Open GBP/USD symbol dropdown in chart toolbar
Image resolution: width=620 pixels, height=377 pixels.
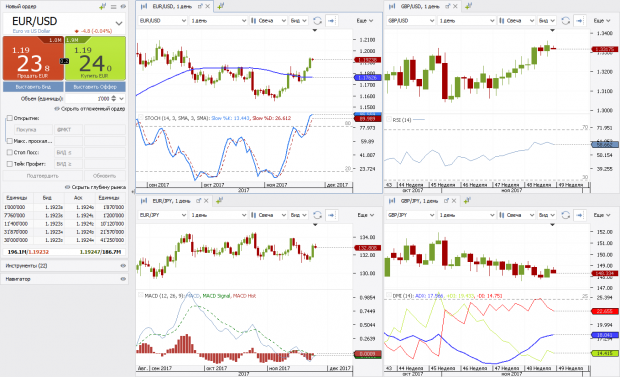410,21
